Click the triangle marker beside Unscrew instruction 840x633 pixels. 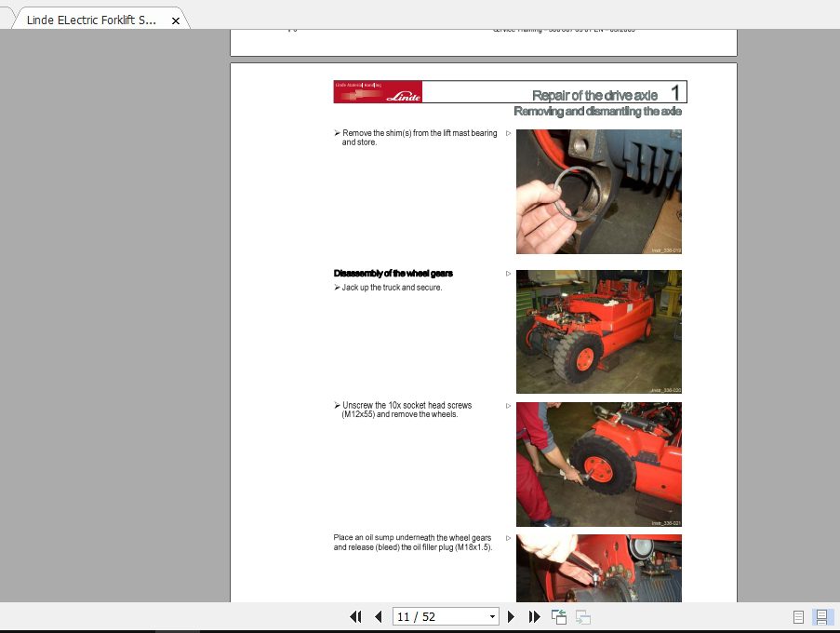(509, 406)
